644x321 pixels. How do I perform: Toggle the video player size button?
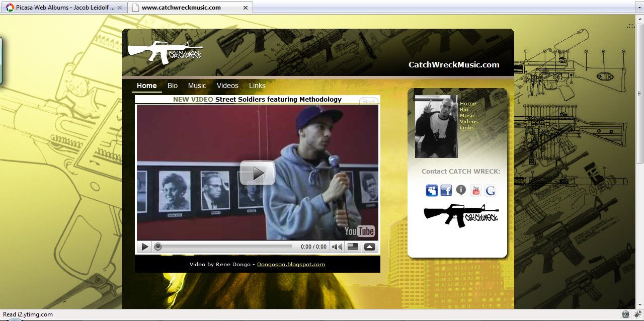(353, 247)
